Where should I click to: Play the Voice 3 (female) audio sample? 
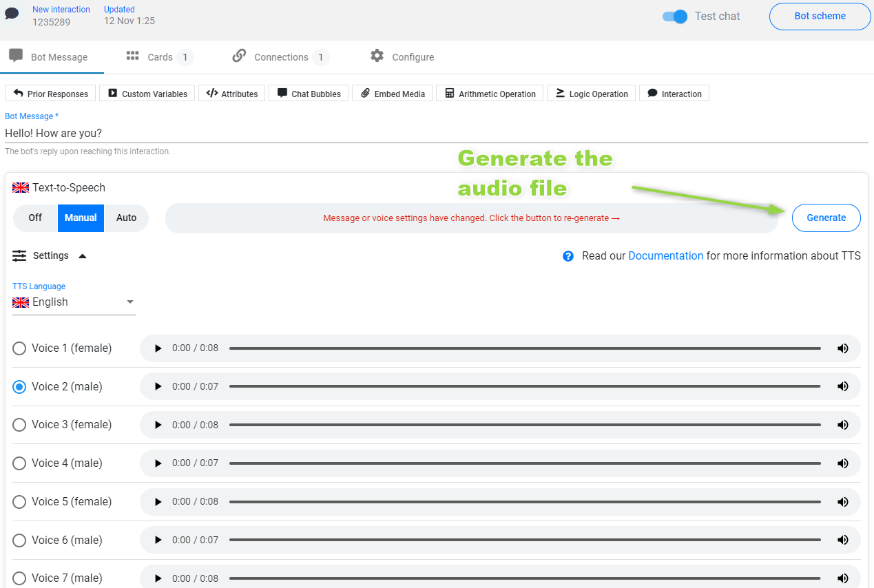point(158,425)
